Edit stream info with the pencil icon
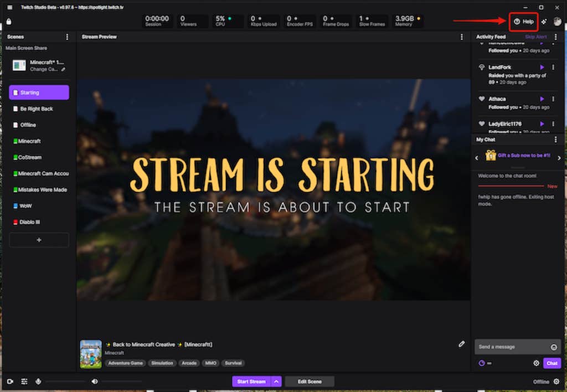Viewport: 567px width, 392px height. [x=462, y=344]
